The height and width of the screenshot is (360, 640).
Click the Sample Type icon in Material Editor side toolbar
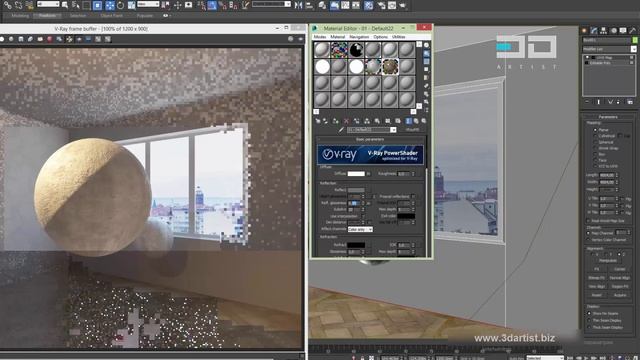[426, 45]
